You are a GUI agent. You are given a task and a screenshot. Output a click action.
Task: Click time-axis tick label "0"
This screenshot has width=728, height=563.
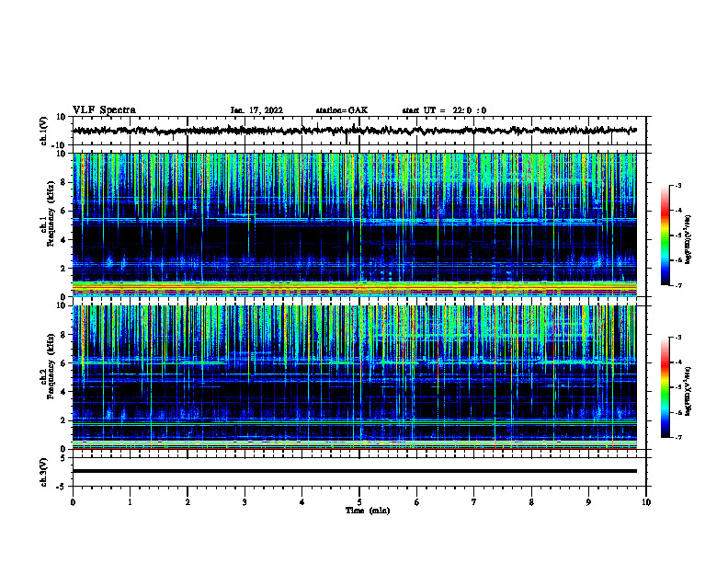73,502
